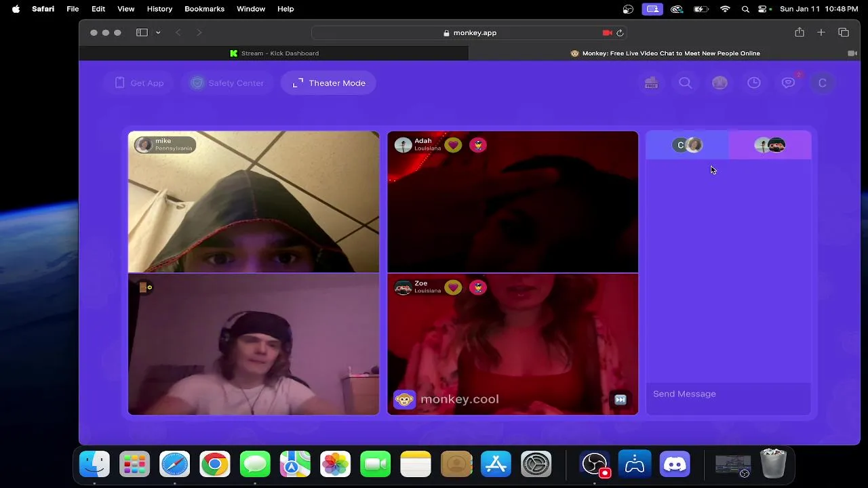Open Messages from the Dock
The image size is (868, 488).
(x=255, y=464)
